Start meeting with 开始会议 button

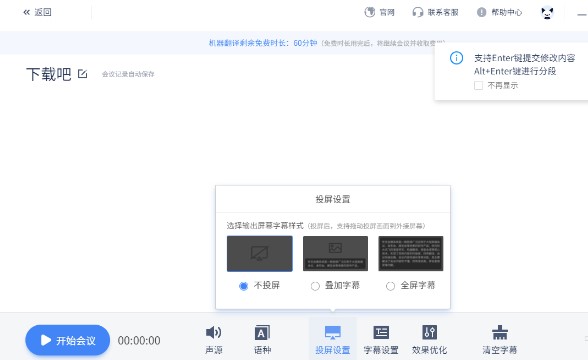(x=68, y=340)
